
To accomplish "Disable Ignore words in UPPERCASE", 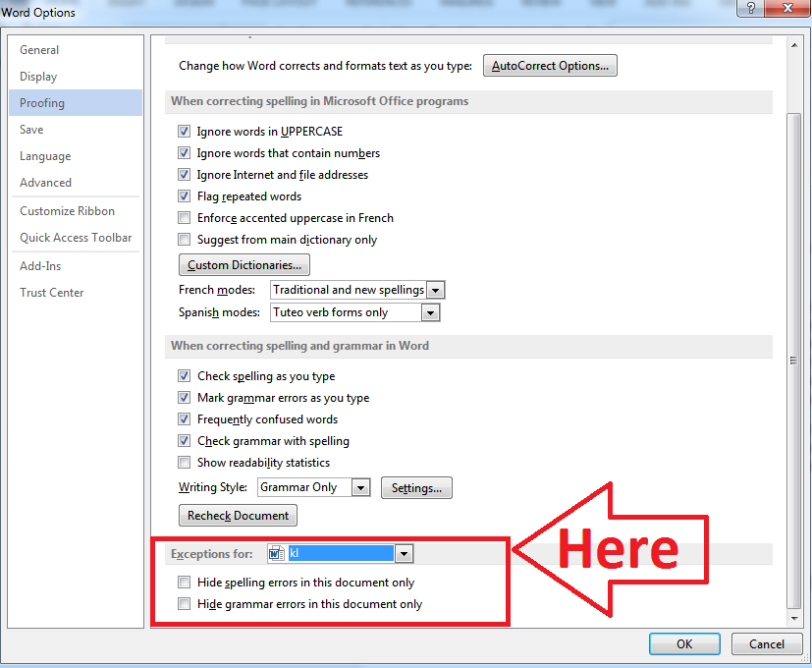I will [x=184, y=131].
